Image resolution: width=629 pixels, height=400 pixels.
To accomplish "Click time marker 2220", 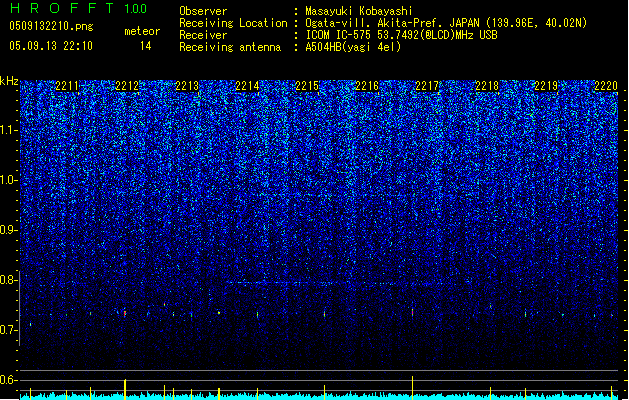I will pos(606,86).
